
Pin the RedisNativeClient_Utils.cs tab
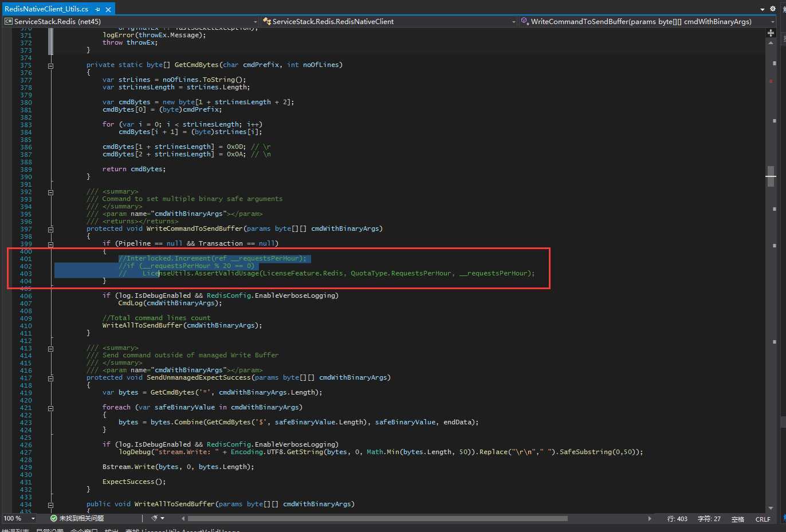tap(98, 9)
